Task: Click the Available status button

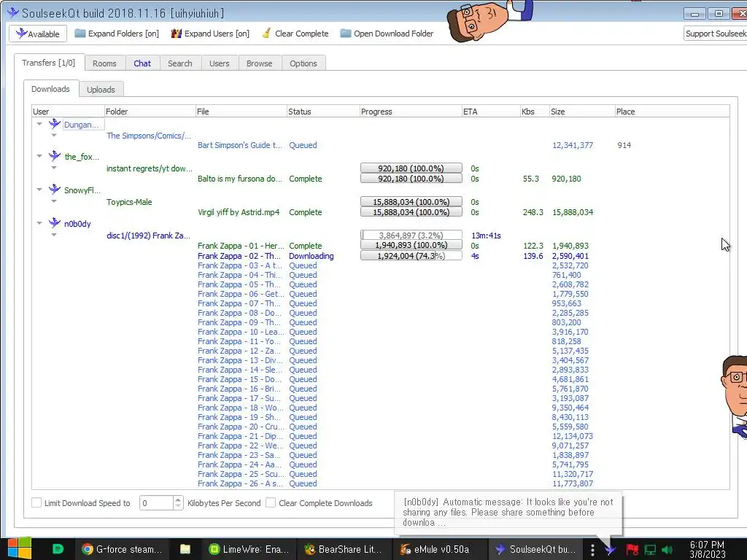Action: 38,34
